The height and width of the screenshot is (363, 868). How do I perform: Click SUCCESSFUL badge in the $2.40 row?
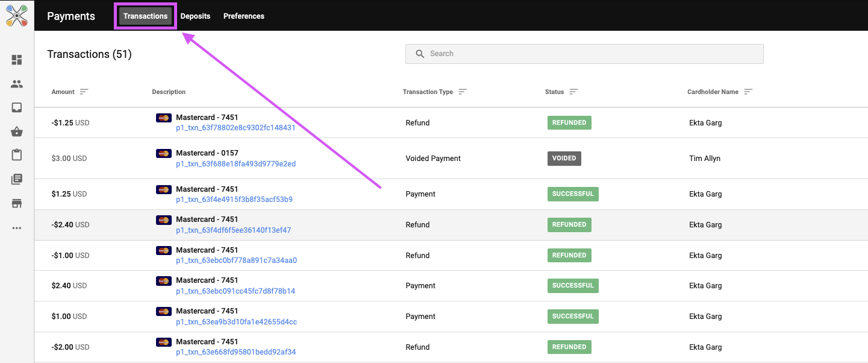573,286
